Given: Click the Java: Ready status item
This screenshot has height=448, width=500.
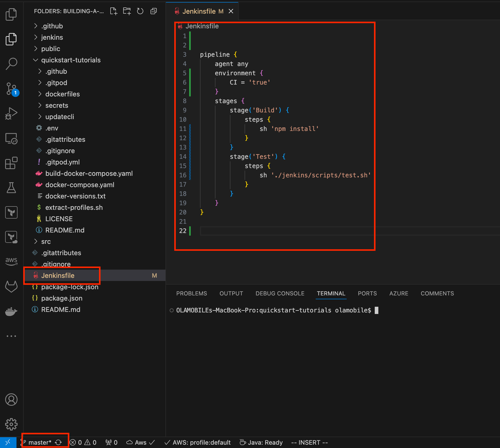Looking at the screenshot, I should [261, 442].
